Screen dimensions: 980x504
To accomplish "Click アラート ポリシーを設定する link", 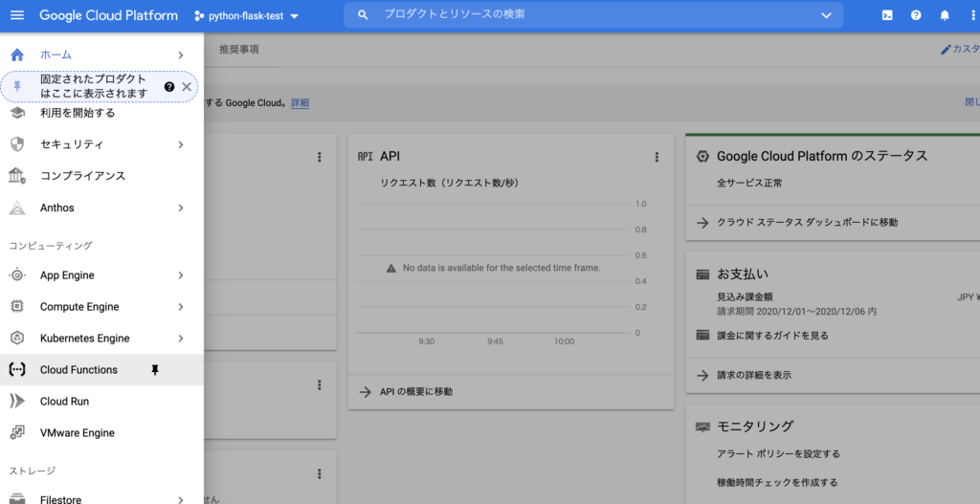I will (778, 454).
